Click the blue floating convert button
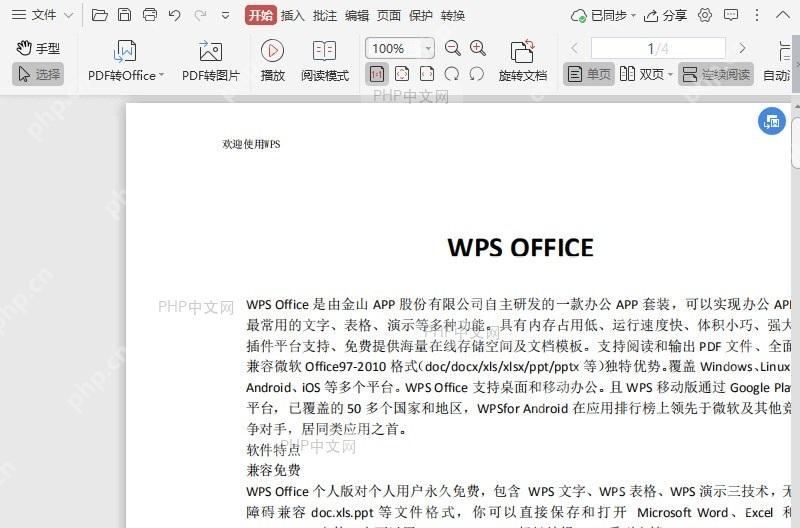This screenshot has height=528, width=800. pyautogui.click(x=771, y=121)
